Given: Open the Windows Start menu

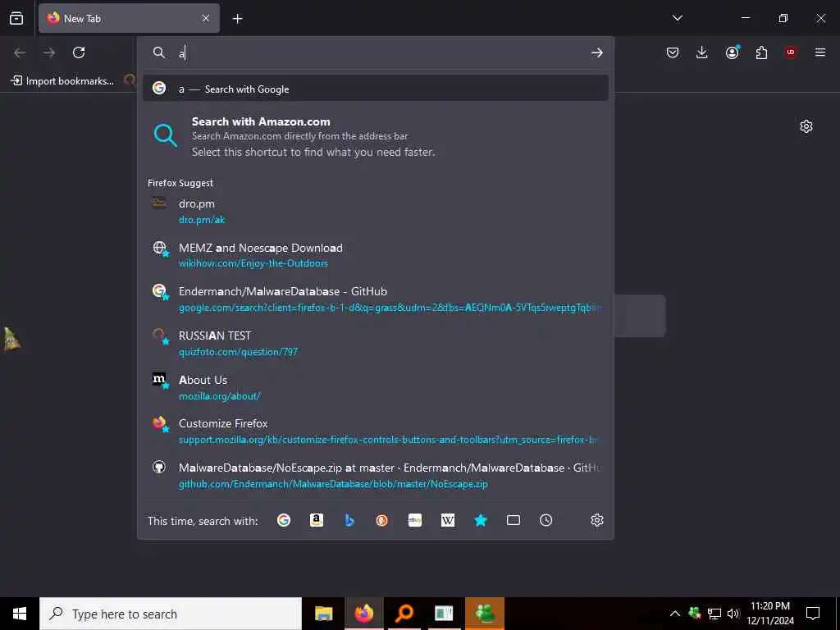Looking at the screenshot, I should coord(20,614).
